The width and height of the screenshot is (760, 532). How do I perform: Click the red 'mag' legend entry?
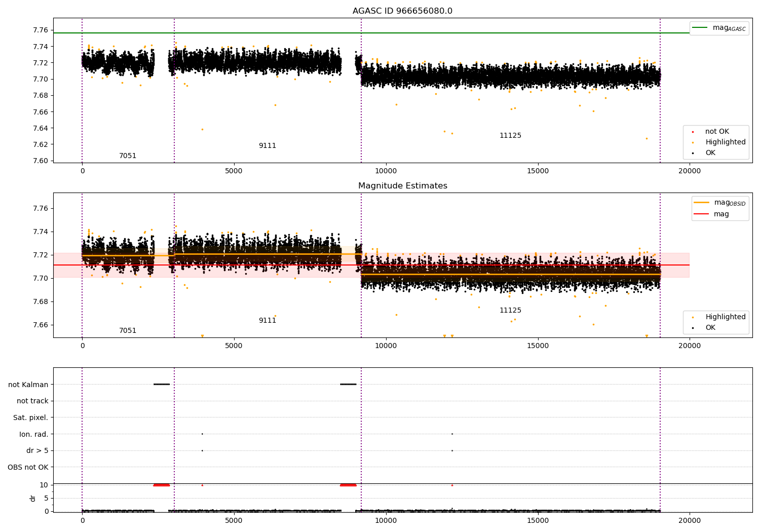pyautogui.click(x=711, y=214)
